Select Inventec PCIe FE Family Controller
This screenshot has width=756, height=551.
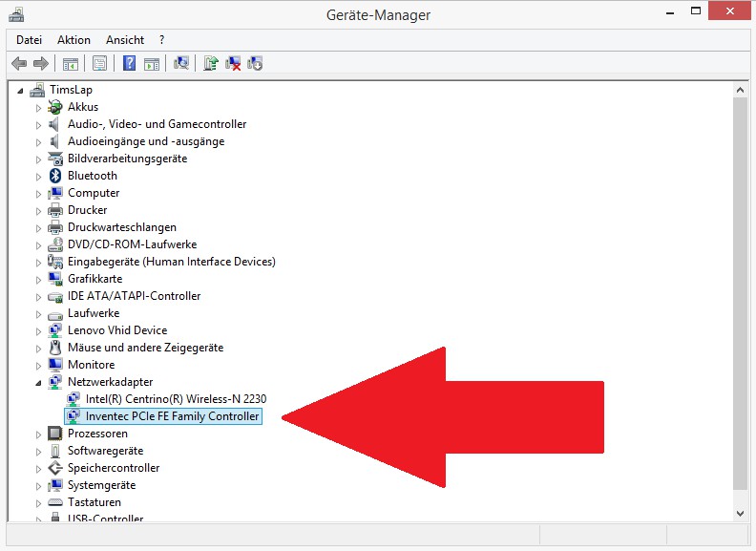click(x=172, y=416)
